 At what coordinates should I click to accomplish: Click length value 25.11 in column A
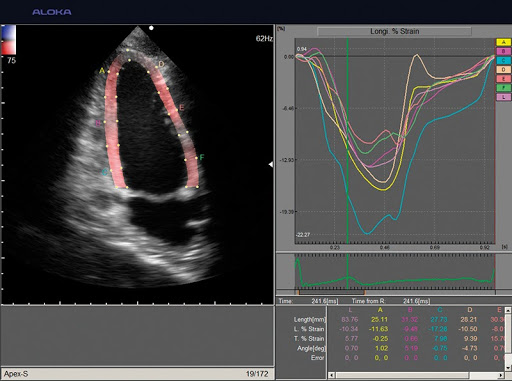click(380, 319)
